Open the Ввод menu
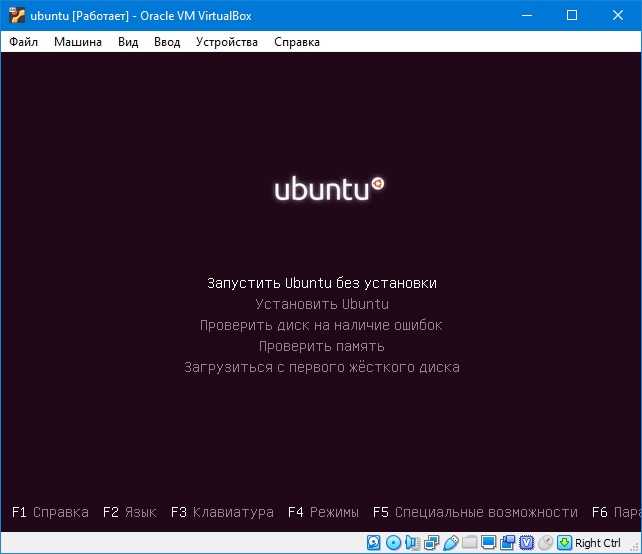642x554 pixels. click(167, 42)
